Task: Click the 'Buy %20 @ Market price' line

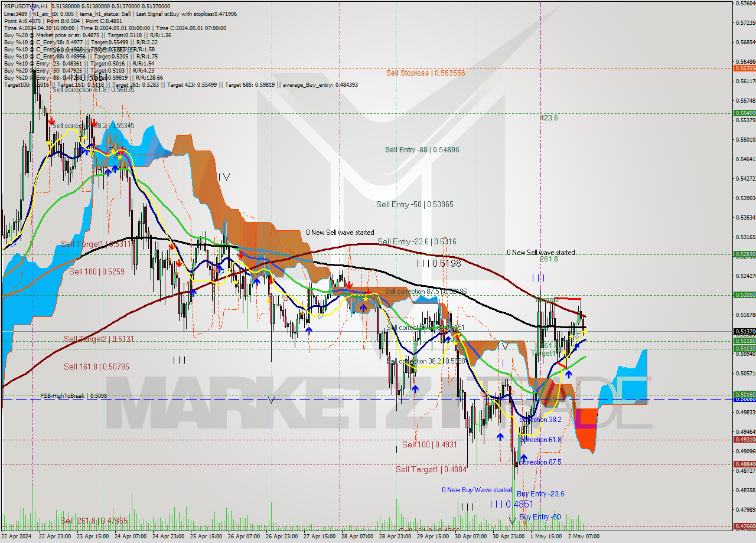Action: [x=87, y=35]
